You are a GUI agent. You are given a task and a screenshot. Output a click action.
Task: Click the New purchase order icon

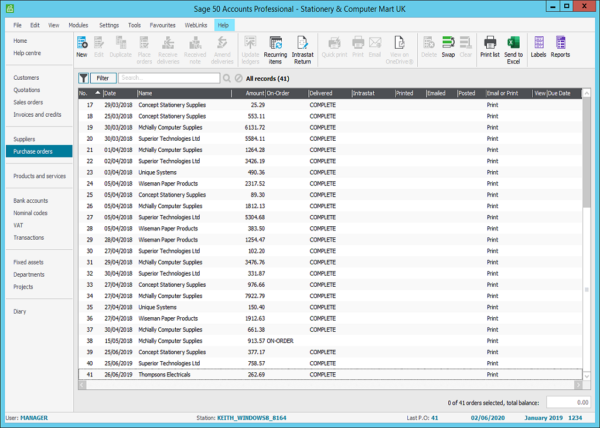82,45
